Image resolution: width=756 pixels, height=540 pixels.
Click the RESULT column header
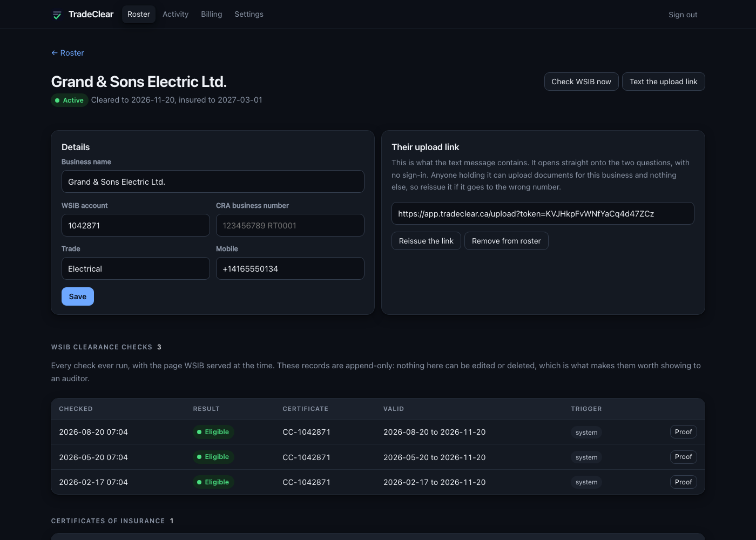coord(206,409)
